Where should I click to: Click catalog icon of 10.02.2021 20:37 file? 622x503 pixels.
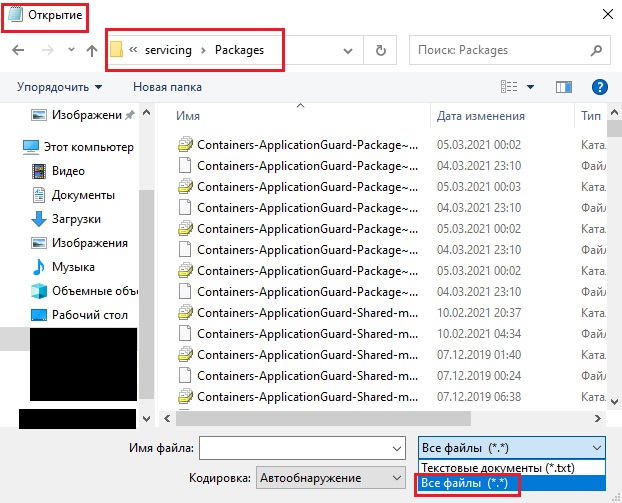tap(185, 313)
